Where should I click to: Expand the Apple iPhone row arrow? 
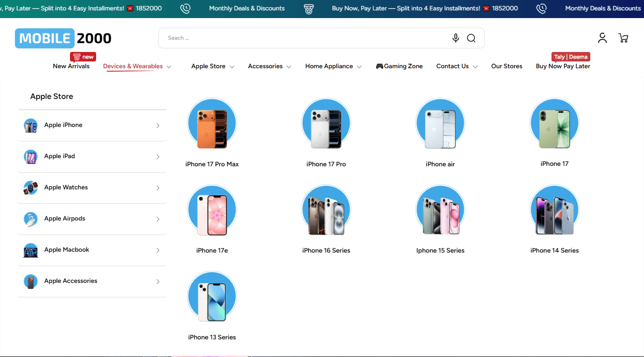pos(158,126)
